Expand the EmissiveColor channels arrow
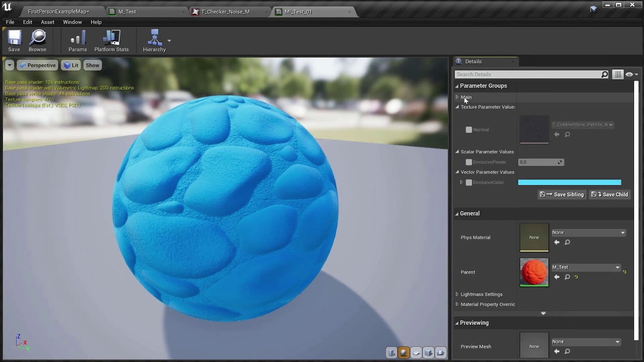The height and width of the screenshot is (362, 644). coord(461,183)
